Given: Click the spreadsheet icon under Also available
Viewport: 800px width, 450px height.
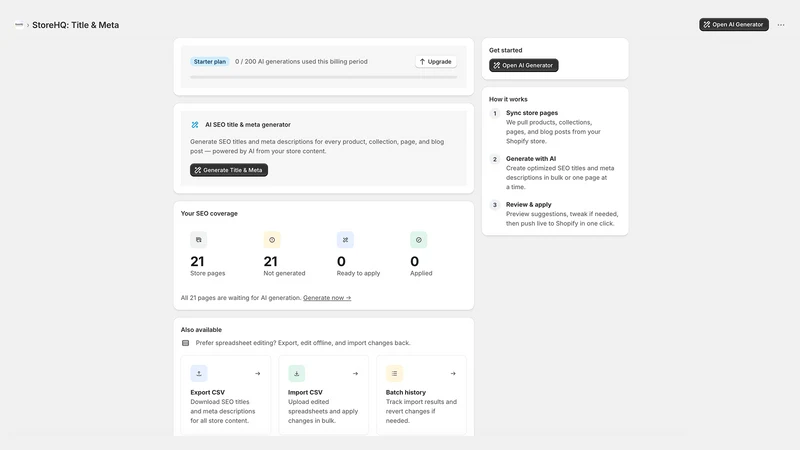Looking at the screenshot, I should pyautogui.click(x=186, y=343).
